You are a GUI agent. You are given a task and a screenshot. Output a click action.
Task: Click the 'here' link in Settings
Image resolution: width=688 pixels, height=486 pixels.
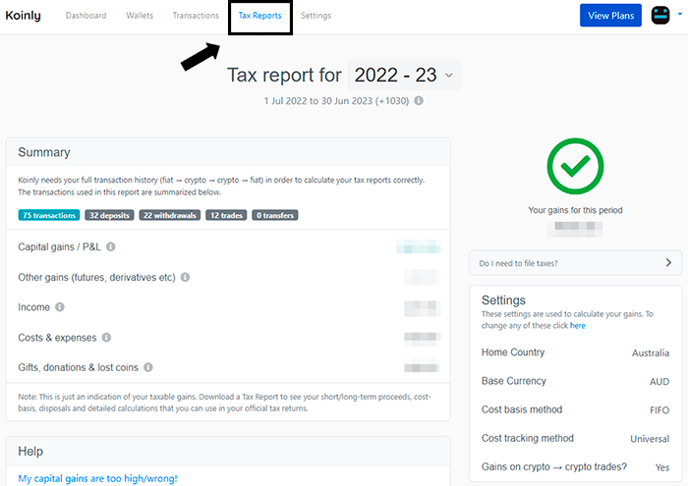click(x=578, y=326)
